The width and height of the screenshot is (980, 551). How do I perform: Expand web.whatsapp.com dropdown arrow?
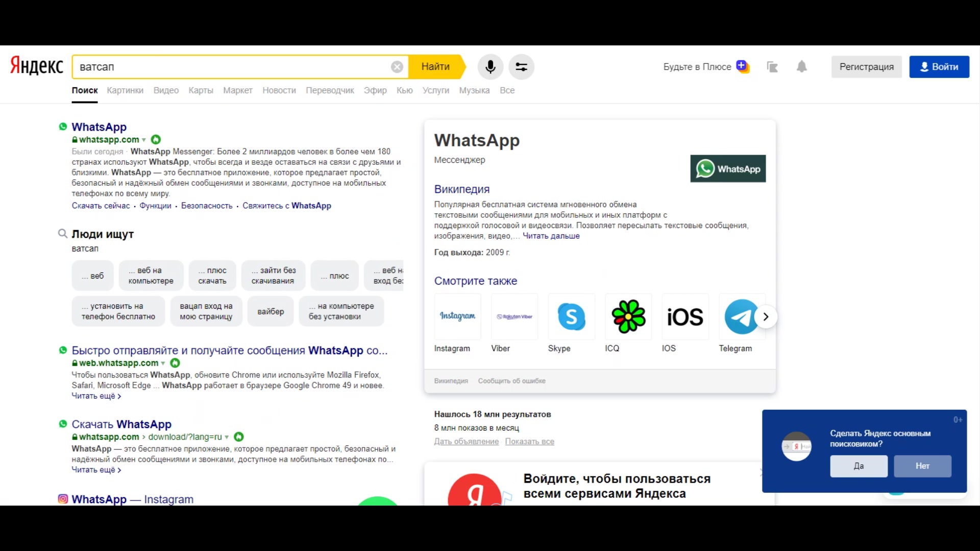[x=162, y=363]
